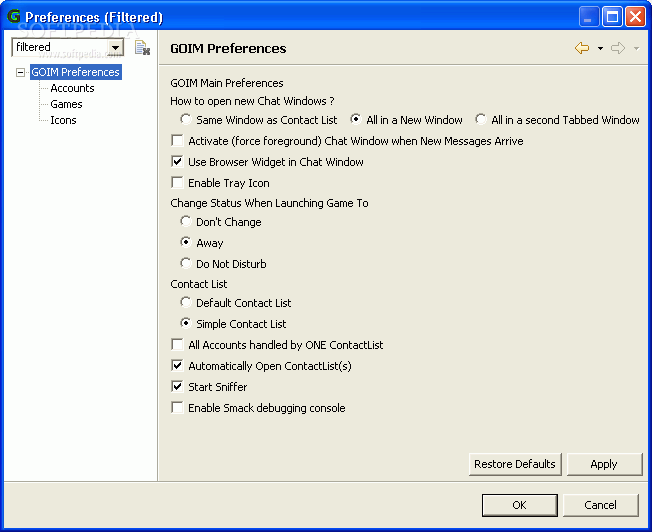Click the clear filter icon beside filter box

click(x=142, y=48)
